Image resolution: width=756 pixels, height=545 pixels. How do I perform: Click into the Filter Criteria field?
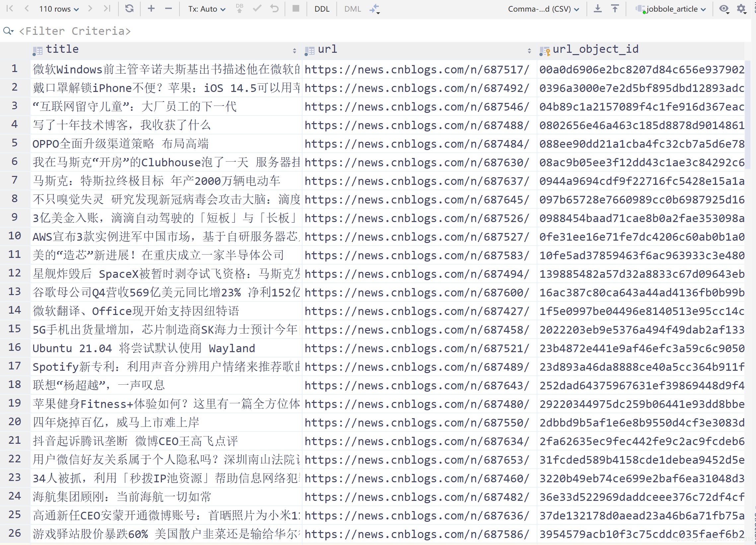75,31
